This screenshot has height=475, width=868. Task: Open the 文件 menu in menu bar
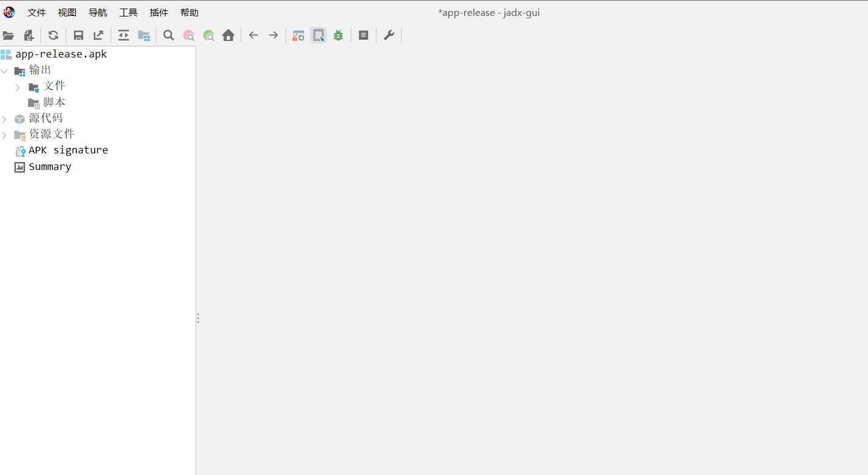point(37,13)
